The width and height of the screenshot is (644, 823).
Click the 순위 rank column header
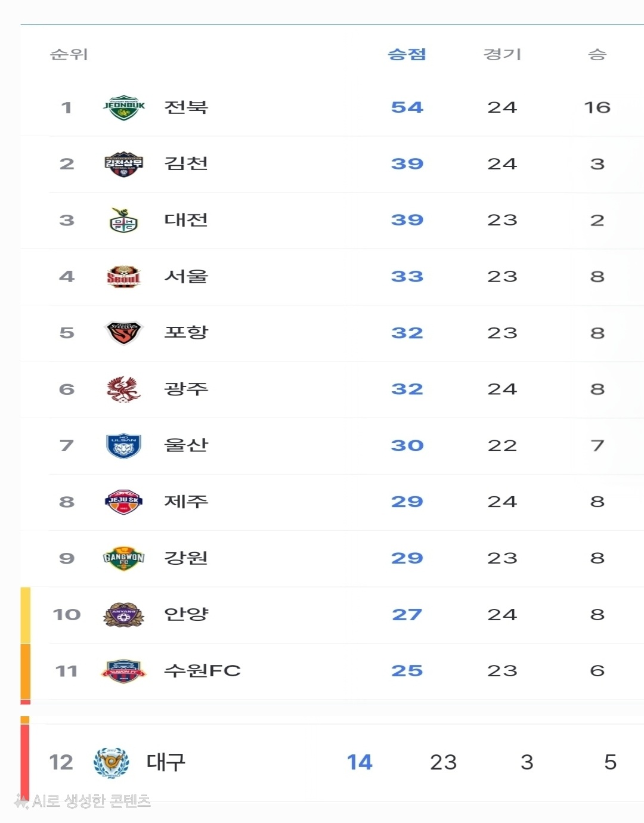tap(69, 54)
